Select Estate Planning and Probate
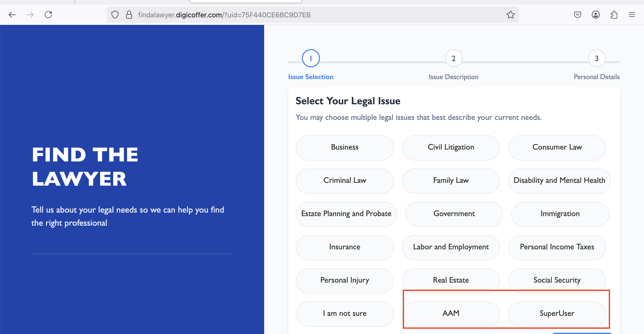This screenshot has height=334, width=644. [346, 214]
